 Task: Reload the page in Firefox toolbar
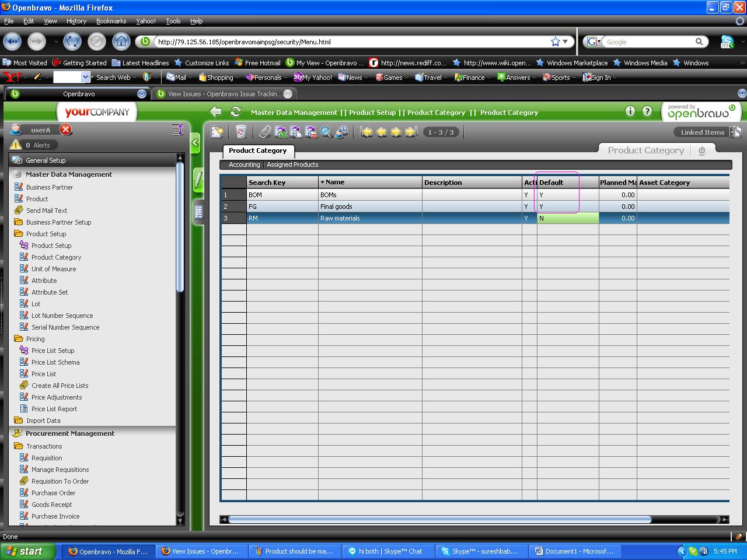pos(72,41)
